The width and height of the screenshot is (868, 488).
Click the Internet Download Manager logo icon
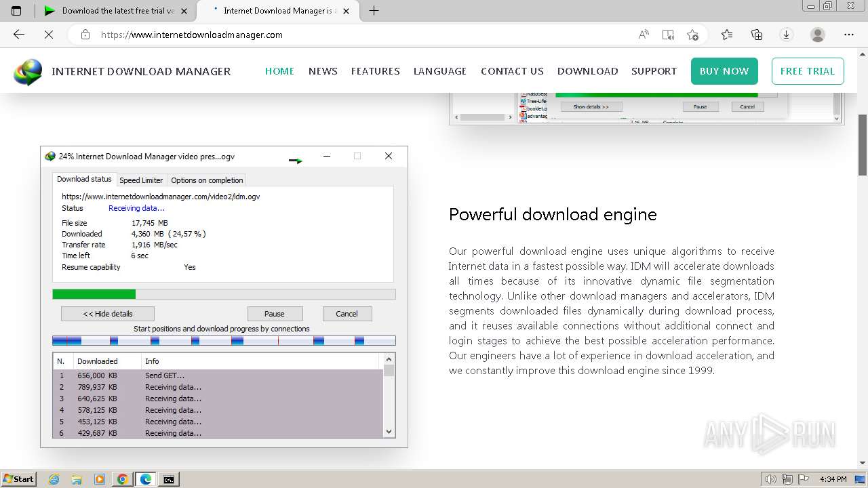(x=28, y=72)
